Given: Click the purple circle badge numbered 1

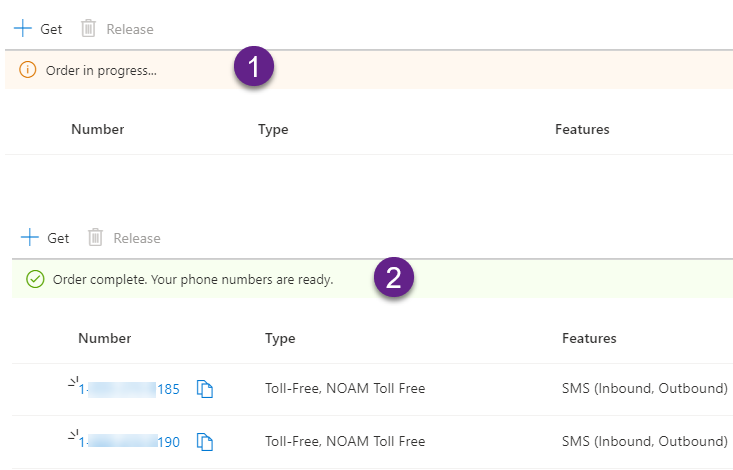Looking at the screenshot, I should click(x=254, y=68).
